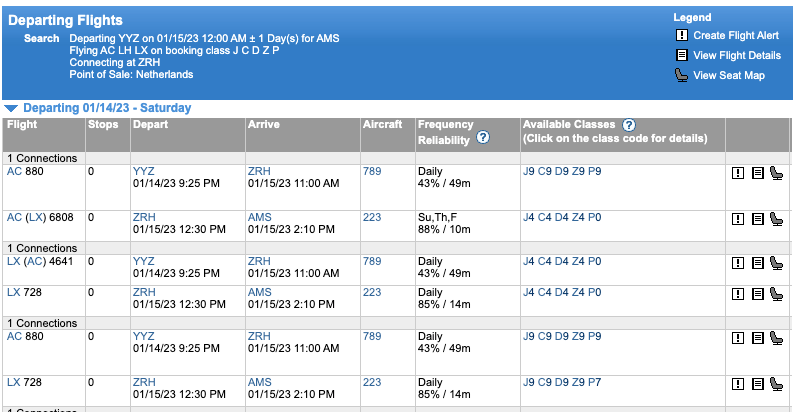This screenshot has height=412, width=793.
Task: Open aircraft 789 link in LX (AC) 4641 row
Action: point(372,261)
